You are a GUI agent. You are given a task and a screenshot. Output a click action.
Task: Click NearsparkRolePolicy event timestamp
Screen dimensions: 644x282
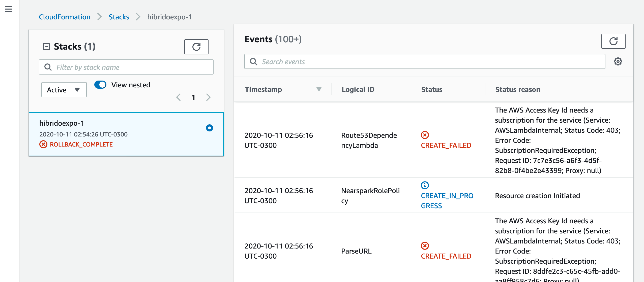point(279,196)
